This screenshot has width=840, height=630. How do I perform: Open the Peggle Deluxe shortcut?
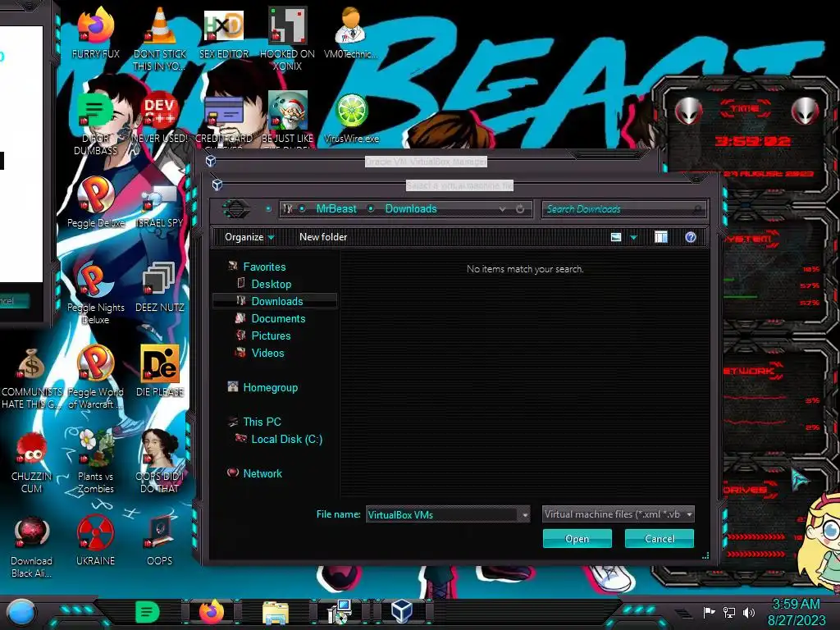(95, 203)
